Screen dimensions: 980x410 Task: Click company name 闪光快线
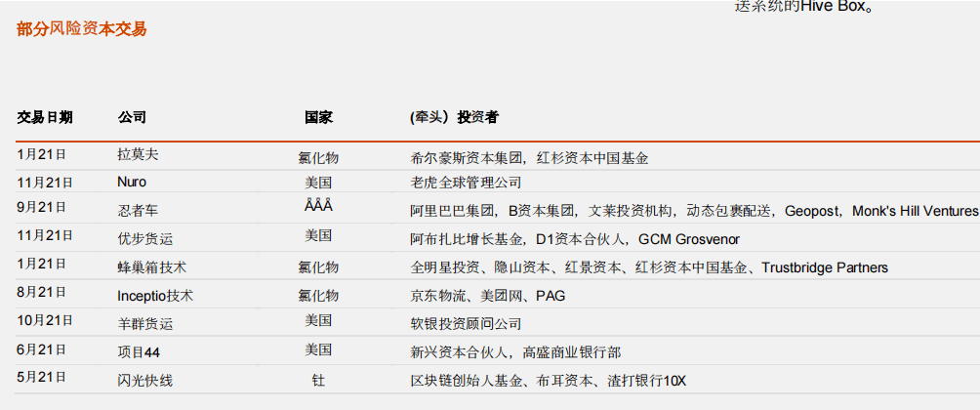(145, 381)
